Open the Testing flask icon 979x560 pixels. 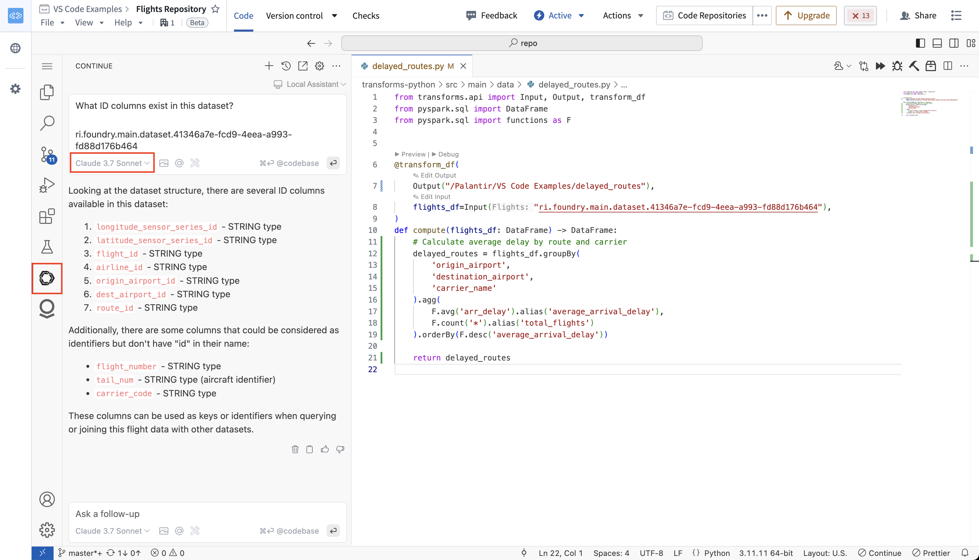click(x=47, y=247)
